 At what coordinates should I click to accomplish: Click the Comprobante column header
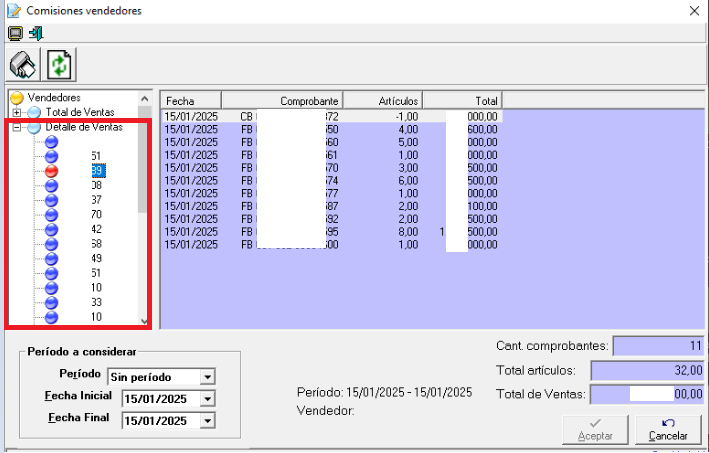click(281, 101)
